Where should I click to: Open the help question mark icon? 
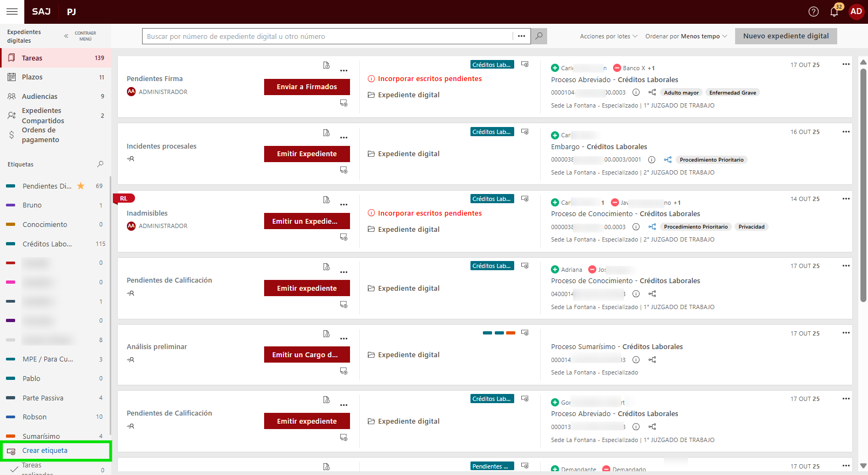(x=813, y=12)
